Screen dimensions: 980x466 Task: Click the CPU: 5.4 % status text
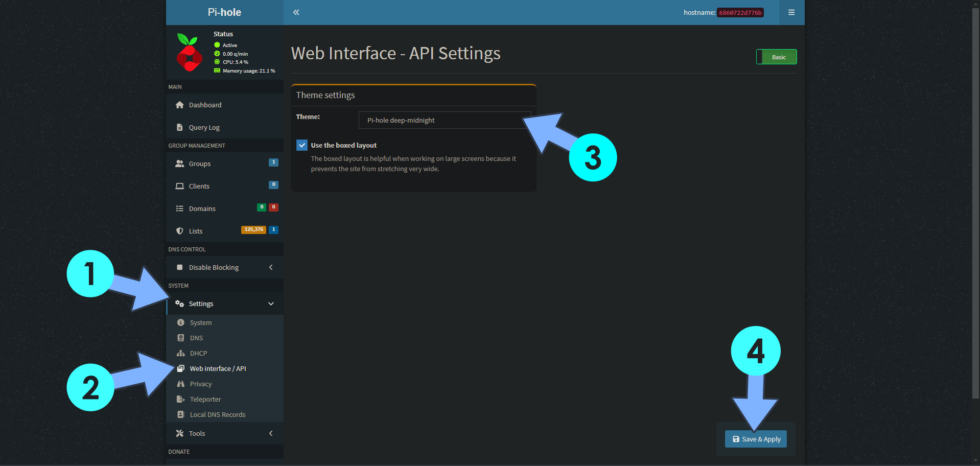click(236, 62)
